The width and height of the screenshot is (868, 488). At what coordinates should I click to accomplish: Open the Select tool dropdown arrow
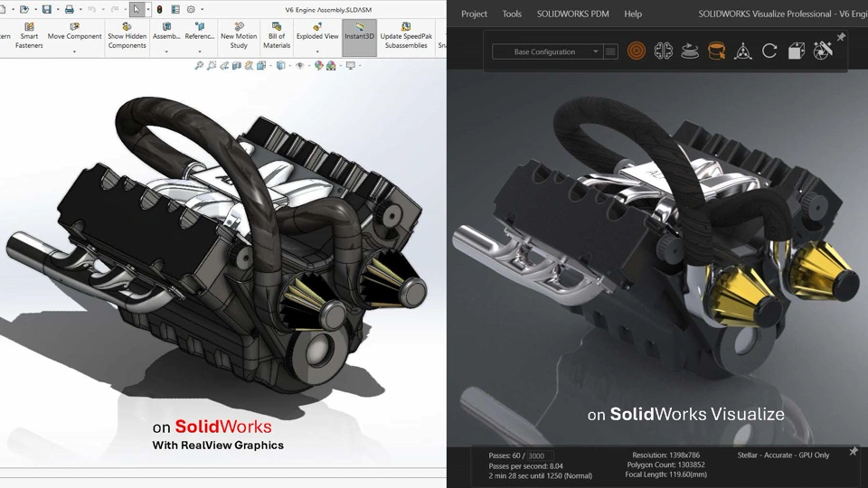[x=147, y=9]
